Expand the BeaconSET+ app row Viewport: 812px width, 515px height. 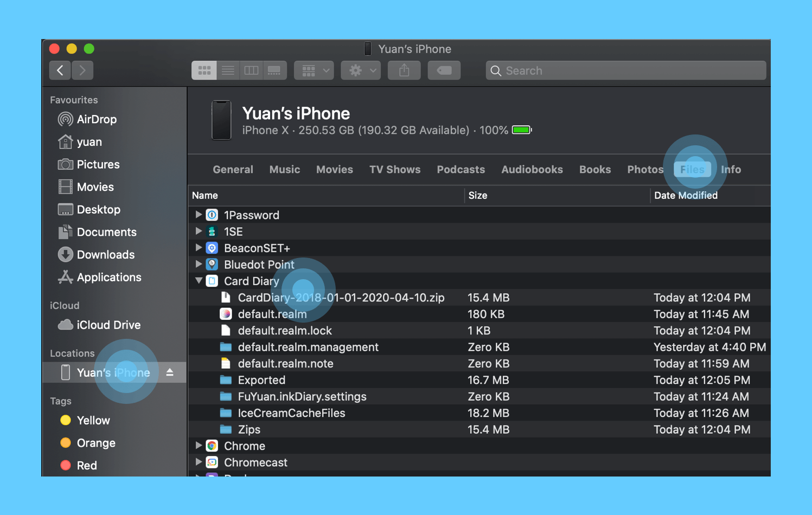[x=199, y=248]
